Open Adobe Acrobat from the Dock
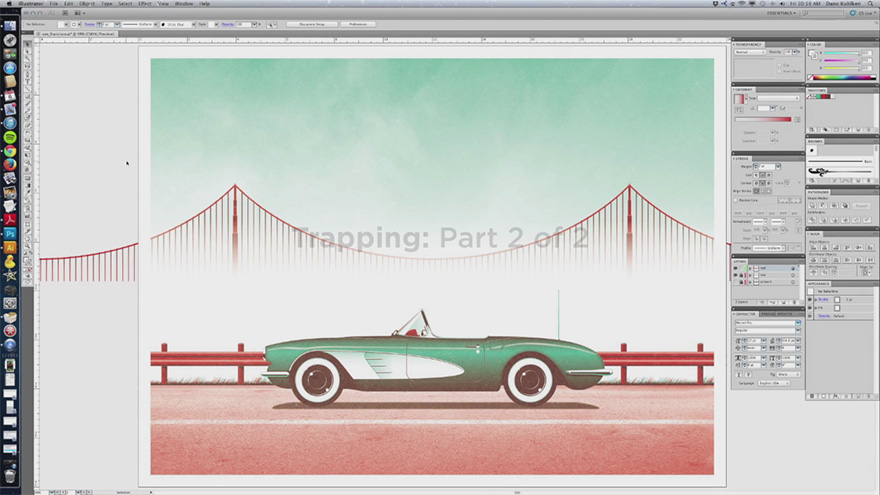 (x=10, y=219)
